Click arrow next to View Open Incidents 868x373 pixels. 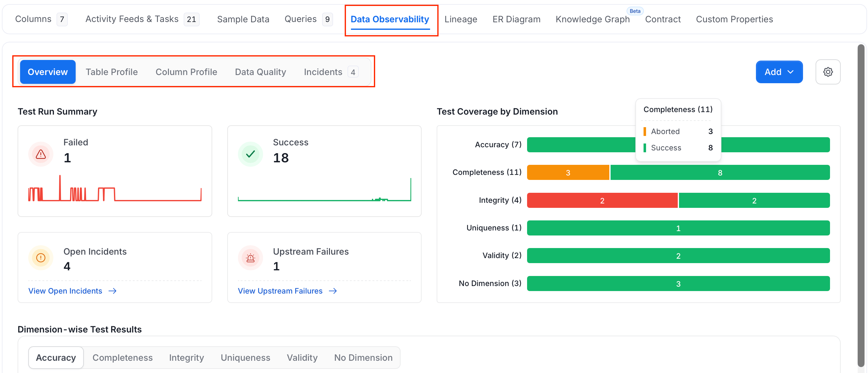pyautogui.click(x=113, y=291)
